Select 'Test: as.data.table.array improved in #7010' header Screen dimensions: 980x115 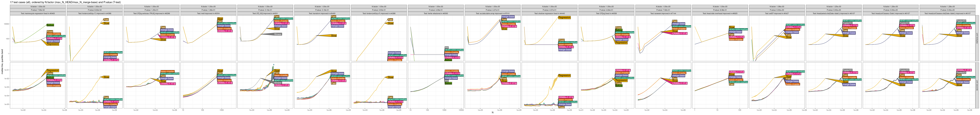tap(492, 13)
